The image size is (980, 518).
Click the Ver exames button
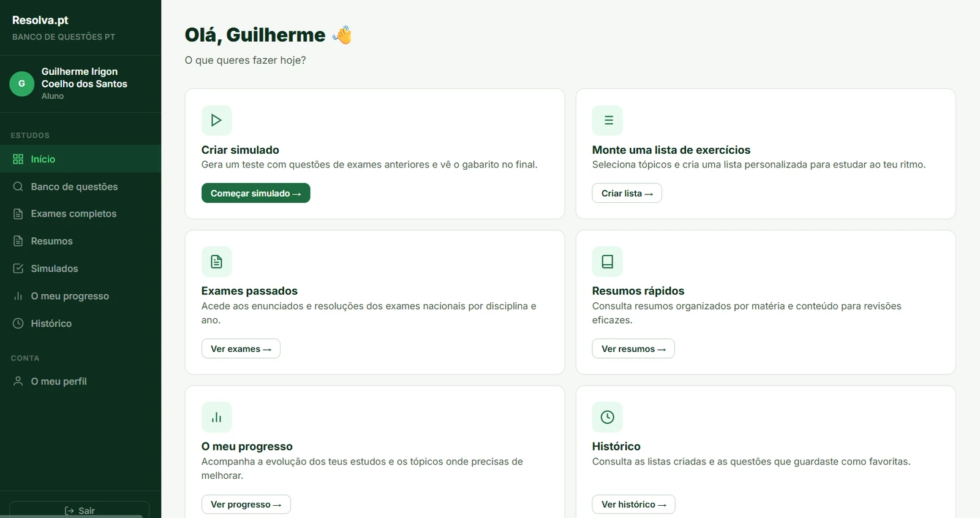[x=241, y=349]
